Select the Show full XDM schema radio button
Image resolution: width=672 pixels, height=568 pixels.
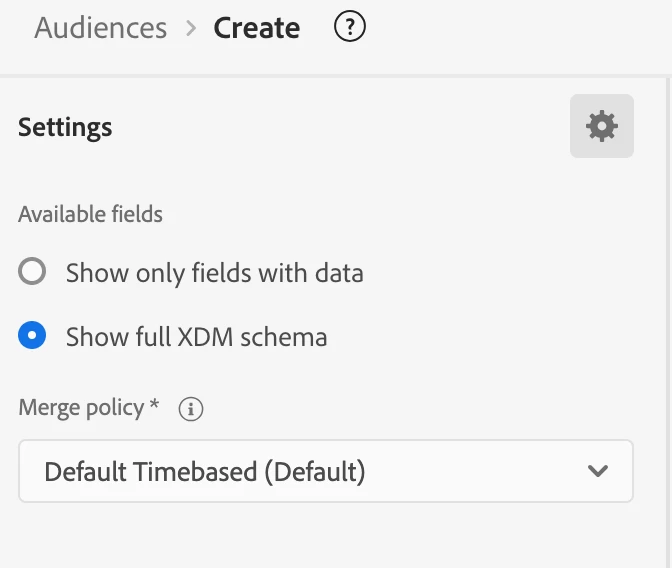click(x=33, y=336)
